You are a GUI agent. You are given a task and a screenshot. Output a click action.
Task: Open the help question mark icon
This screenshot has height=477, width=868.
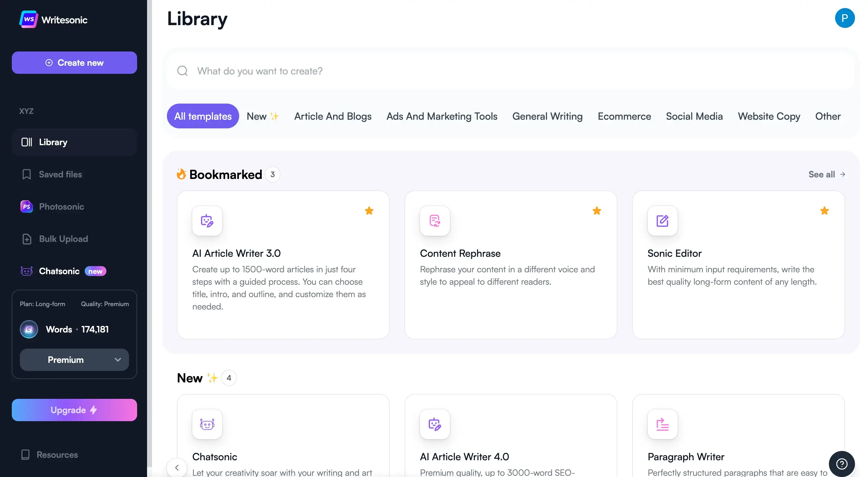(x=841, y=464)
